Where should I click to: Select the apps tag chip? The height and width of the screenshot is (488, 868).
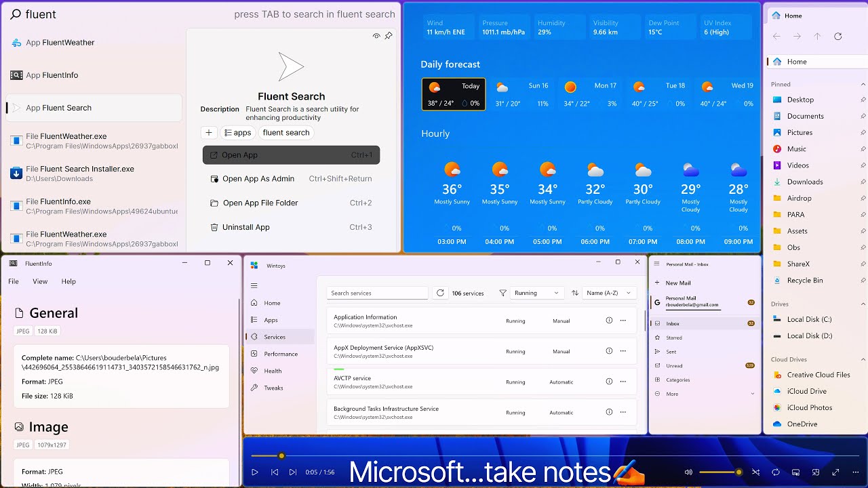tap(238, 133)
